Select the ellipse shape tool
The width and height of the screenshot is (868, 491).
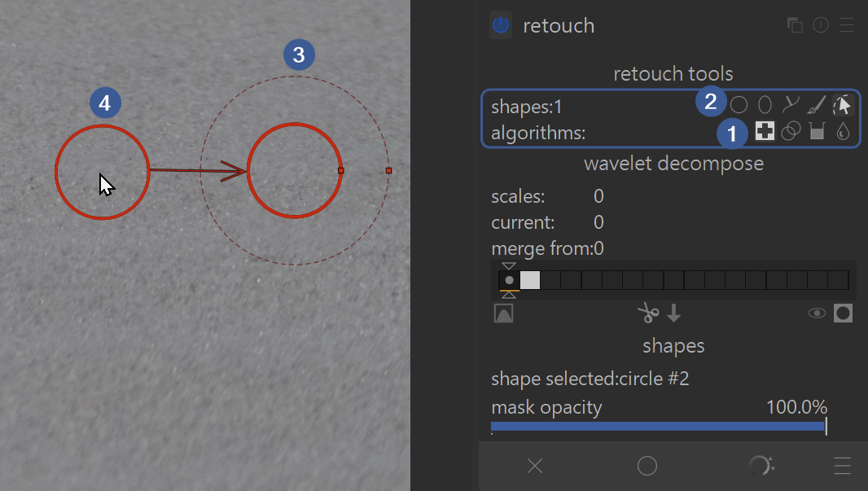pyautogui.click(x=765, y=105)
